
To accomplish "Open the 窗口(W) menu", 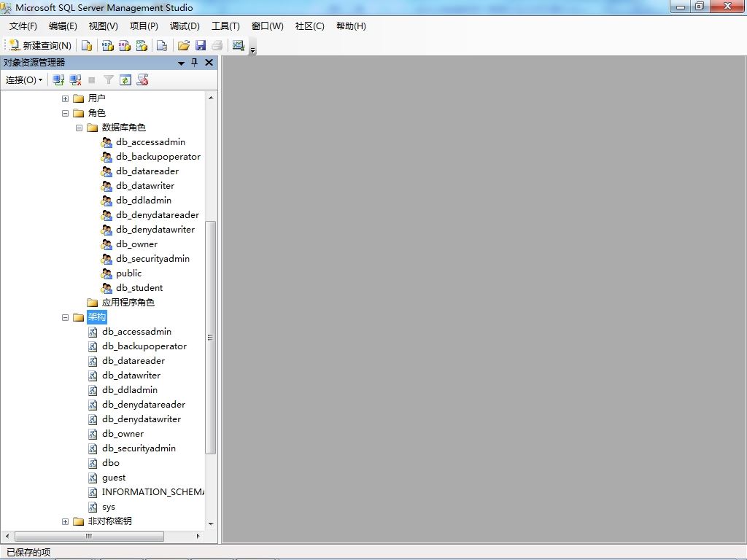I will (x=267, y=26).
